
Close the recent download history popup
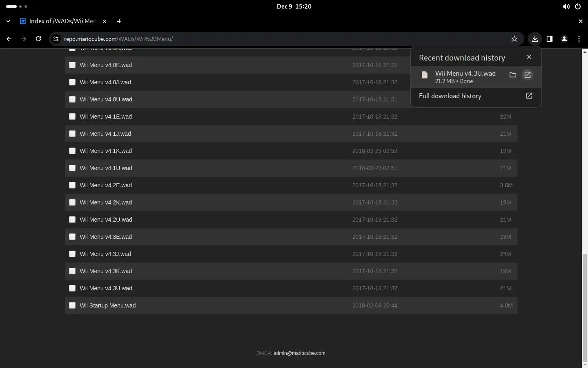[529, 57]
